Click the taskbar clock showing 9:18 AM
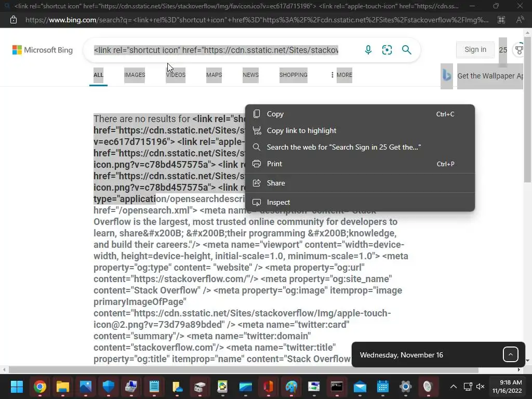532x399 pixels. 507,387
